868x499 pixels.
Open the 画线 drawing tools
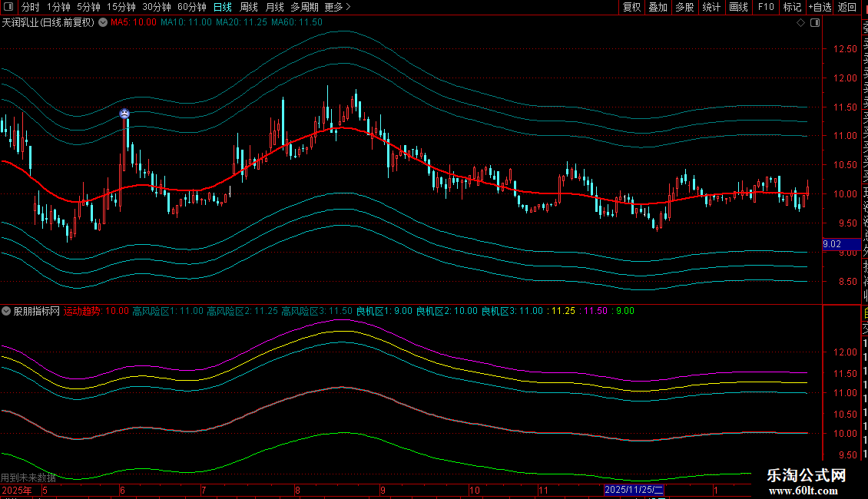pos(738,7)
